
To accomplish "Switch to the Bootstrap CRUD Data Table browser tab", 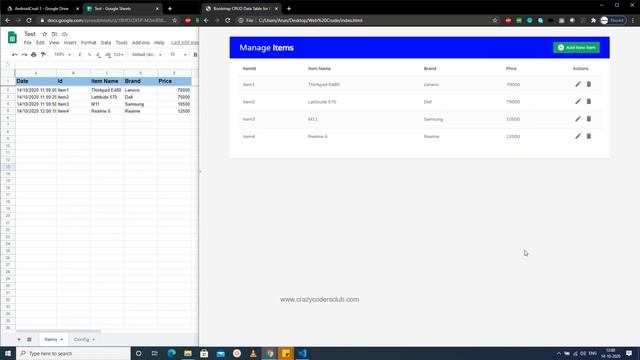I will coord(241,9).
